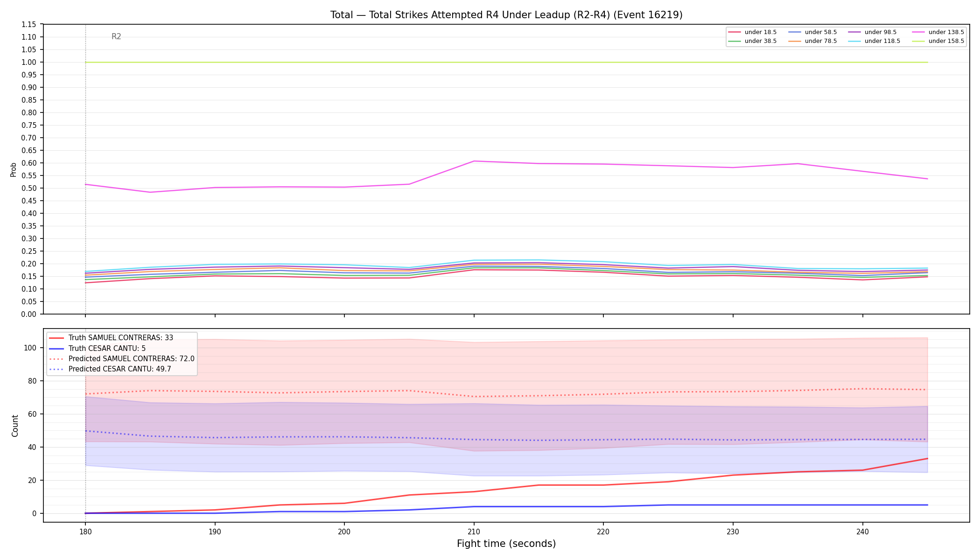Click the blue solid swatch for Truth CESAR CANTU

coord(56,348)
